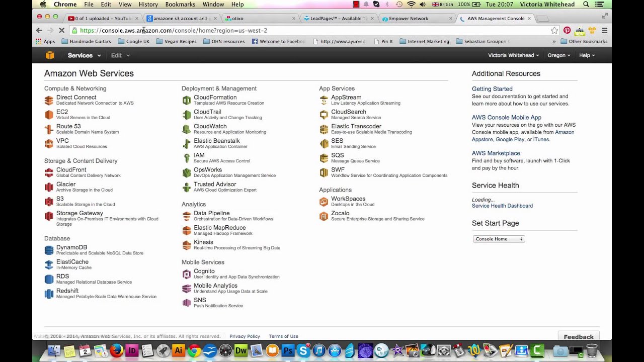Click the Data Pipeline icon

pyautogui.click(x=186, y=216)
